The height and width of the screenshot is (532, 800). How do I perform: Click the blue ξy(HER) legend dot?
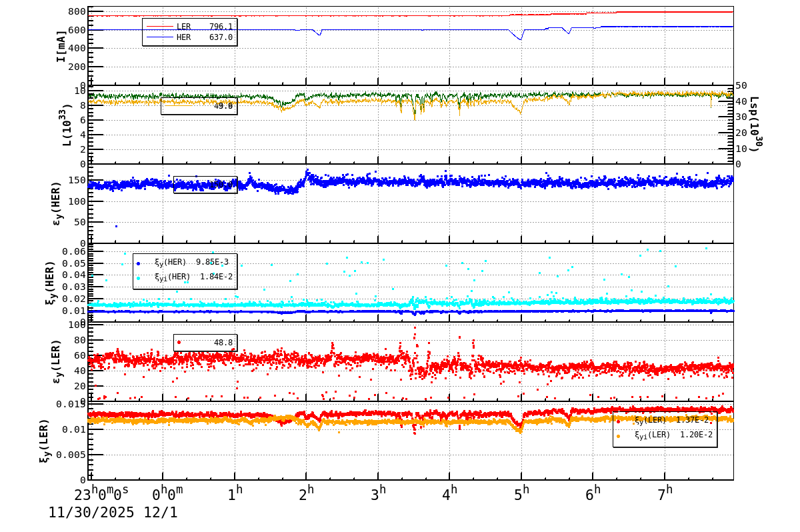tap(138, 263)
